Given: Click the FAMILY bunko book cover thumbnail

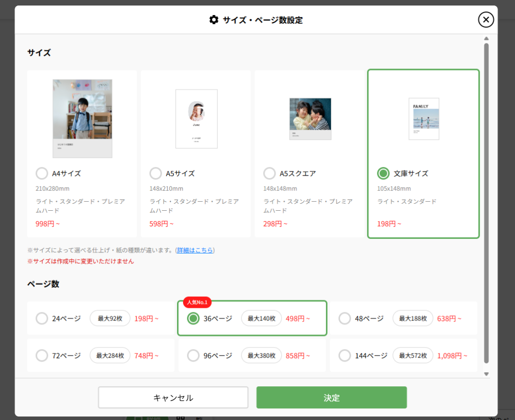Looking at the screenshot, I should click(423, 119).
